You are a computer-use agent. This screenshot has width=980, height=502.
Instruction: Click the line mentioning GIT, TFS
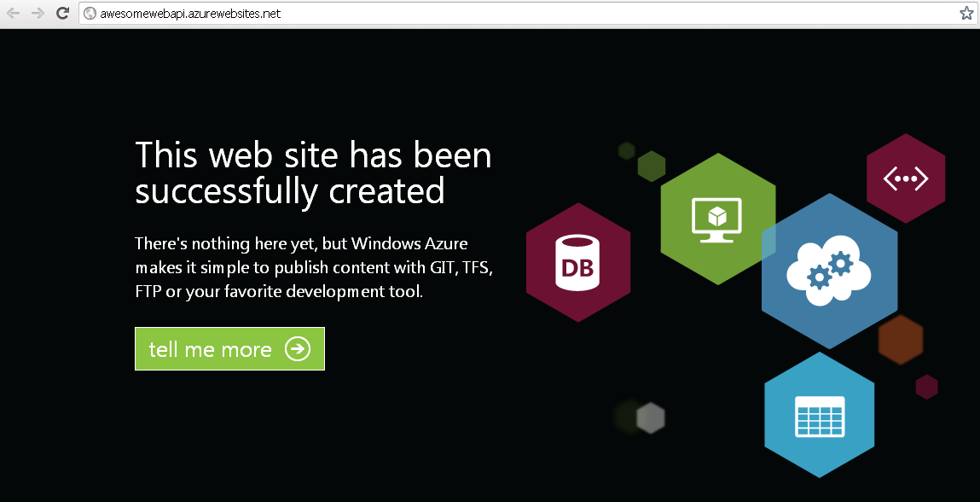(x=315, y=267)
